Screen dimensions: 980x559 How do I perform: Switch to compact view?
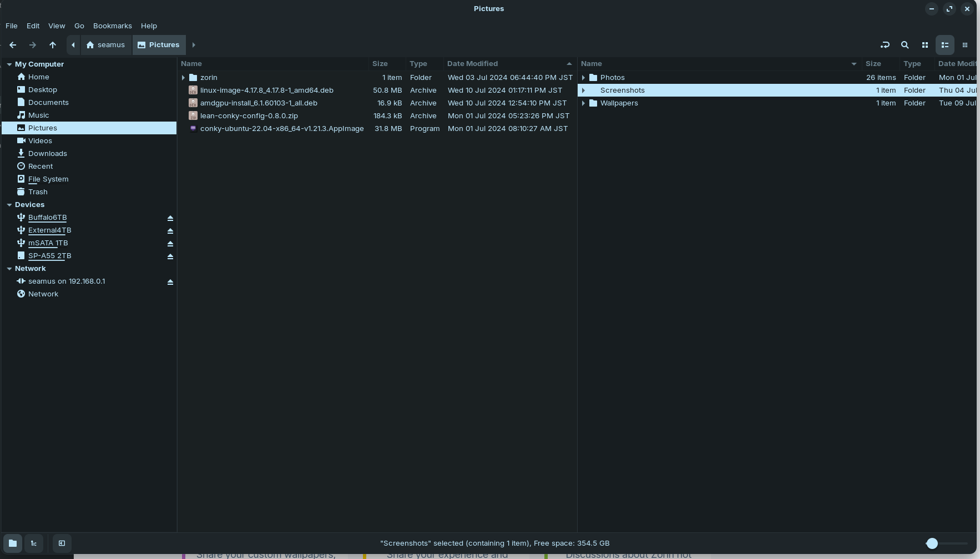pyautogui.click(x=964, y=45)
